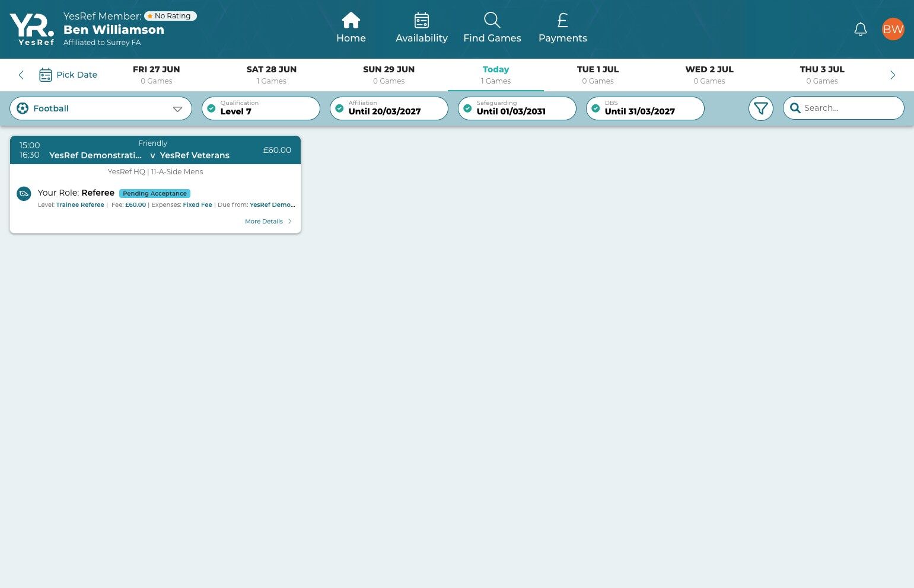The height and width of the screenshot is (588, 914).
Task: Open the YesRef Demonstration v Veterans game header
Action: pyautogui.click(x=155, y=150)
